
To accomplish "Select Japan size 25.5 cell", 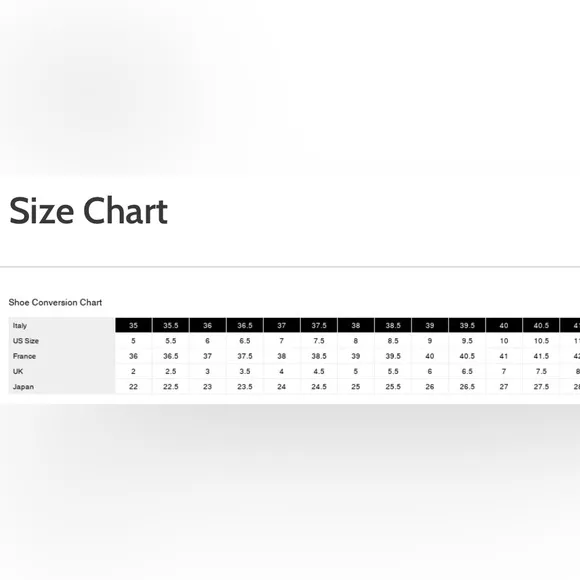I will coord(393,387).
